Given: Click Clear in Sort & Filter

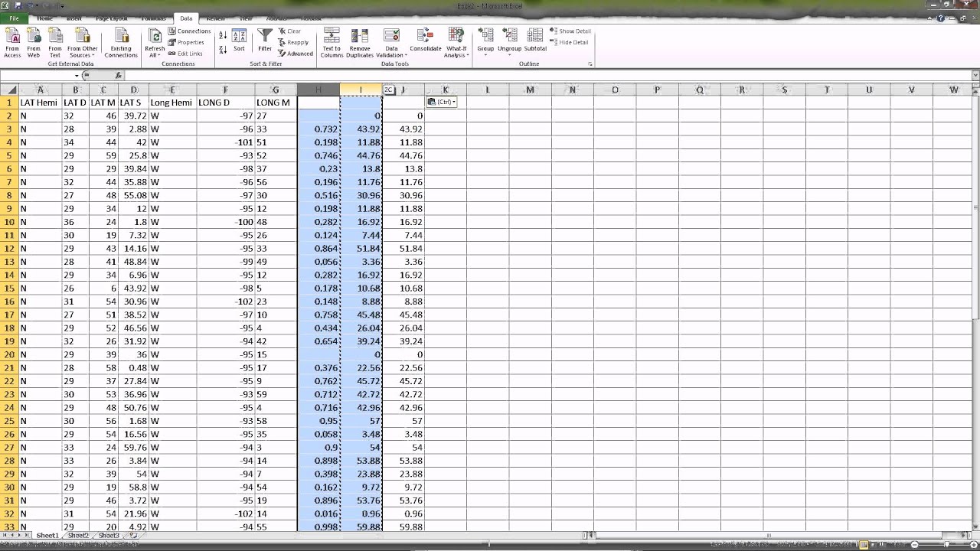Looking at the screenshot, I should (x=289, y=31).
